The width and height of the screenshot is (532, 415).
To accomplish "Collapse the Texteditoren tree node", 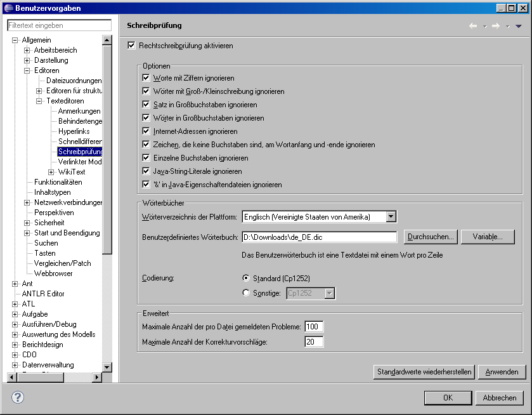I will (x=39, y=101).
